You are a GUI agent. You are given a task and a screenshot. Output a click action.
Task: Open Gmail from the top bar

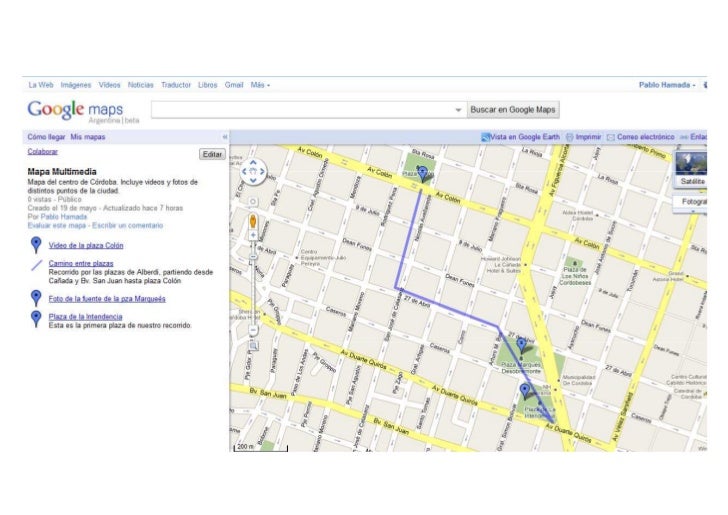[x=234, y=85]
